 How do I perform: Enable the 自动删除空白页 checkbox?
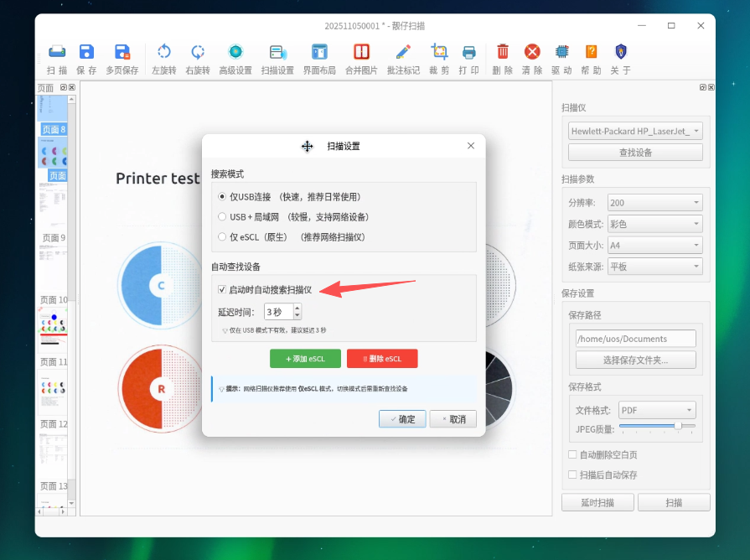pos(572,454)
